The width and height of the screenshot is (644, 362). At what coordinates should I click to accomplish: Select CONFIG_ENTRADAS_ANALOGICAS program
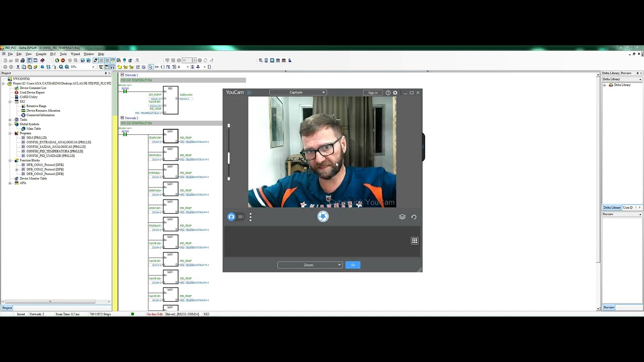pyautogui.click(x=59, y=142)
